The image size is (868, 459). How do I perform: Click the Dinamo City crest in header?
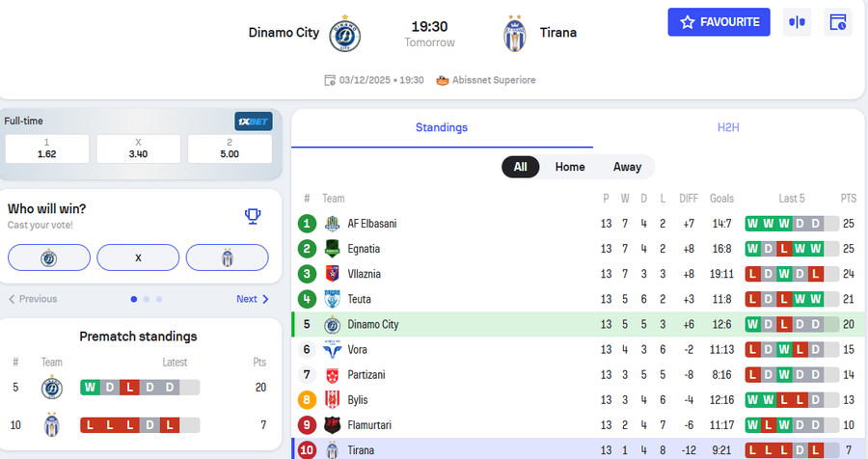(345, 34)
